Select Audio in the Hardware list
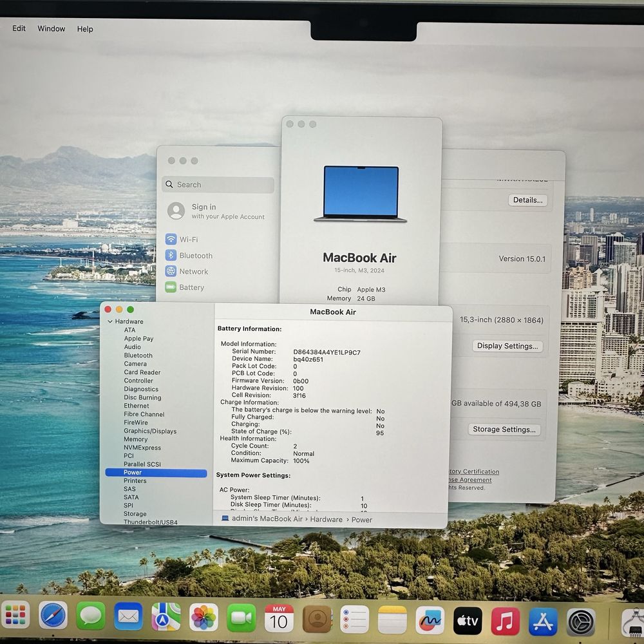The width and height of the screenshot is (644, 644). [x=132, y=346]
